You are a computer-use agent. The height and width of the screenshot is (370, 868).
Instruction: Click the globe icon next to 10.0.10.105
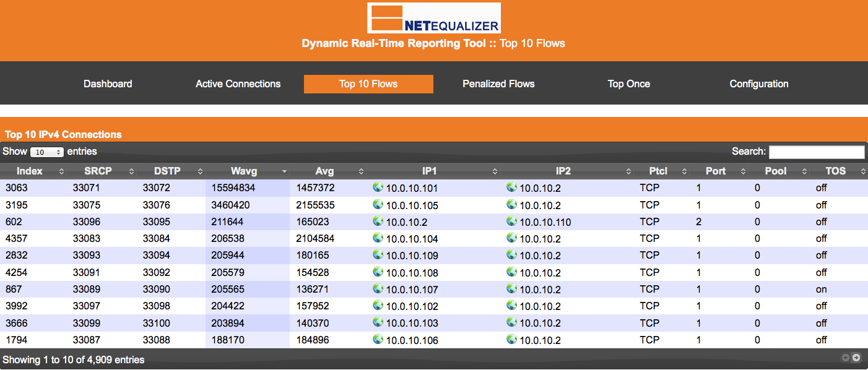click(378, 204)
